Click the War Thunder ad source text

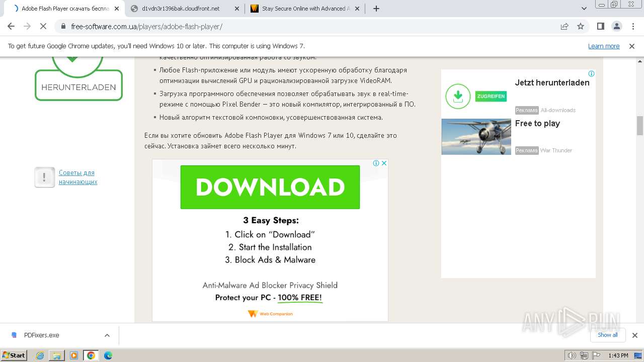point(556,150)
